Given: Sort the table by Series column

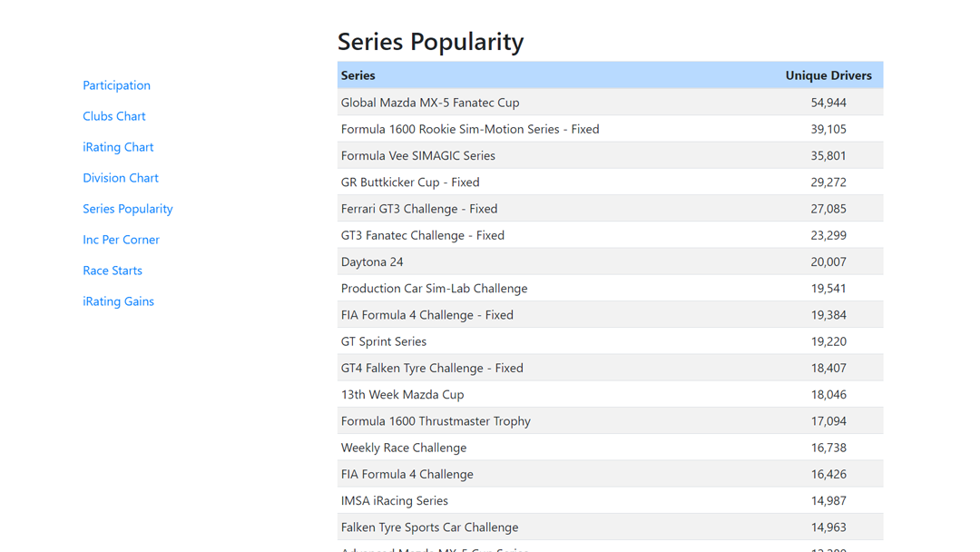Looking at the screenshot, I should click(x=356, y=75).
